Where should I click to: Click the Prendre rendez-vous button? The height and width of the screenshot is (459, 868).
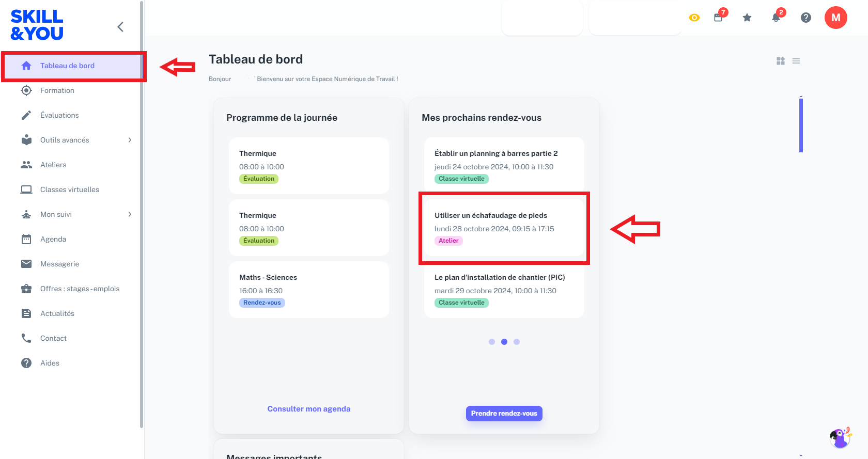[x=504, y=414]
